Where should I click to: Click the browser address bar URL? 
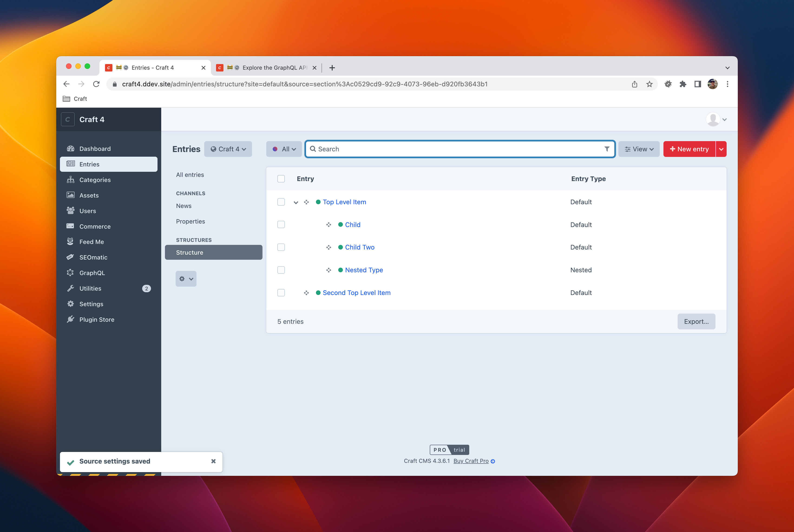tap(305, 84)
